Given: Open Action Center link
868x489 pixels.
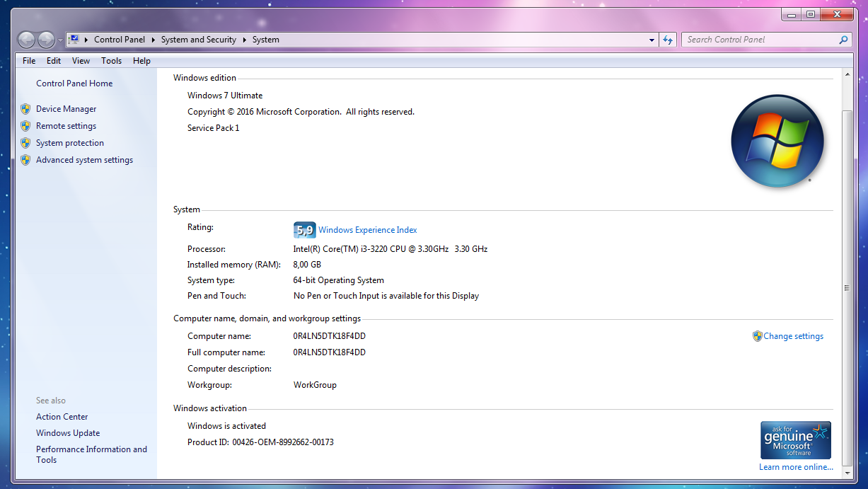Looking at the screenshot, I should click(x=62, y=417).
